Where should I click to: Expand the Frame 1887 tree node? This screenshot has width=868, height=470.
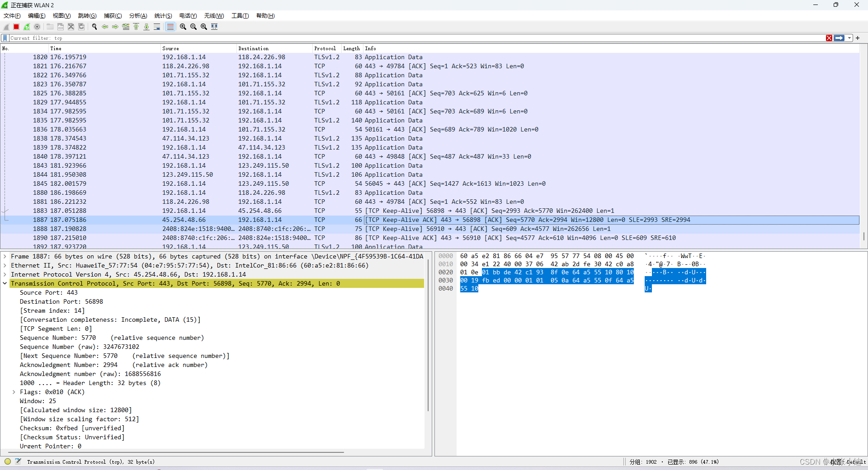pos(5,257)
